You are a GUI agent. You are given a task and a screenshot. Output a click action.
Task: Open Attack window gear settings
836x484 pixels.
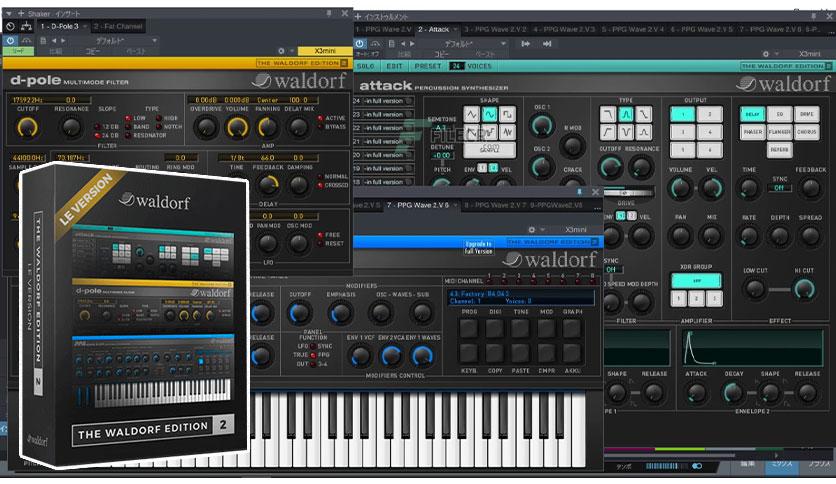(766, 54)
